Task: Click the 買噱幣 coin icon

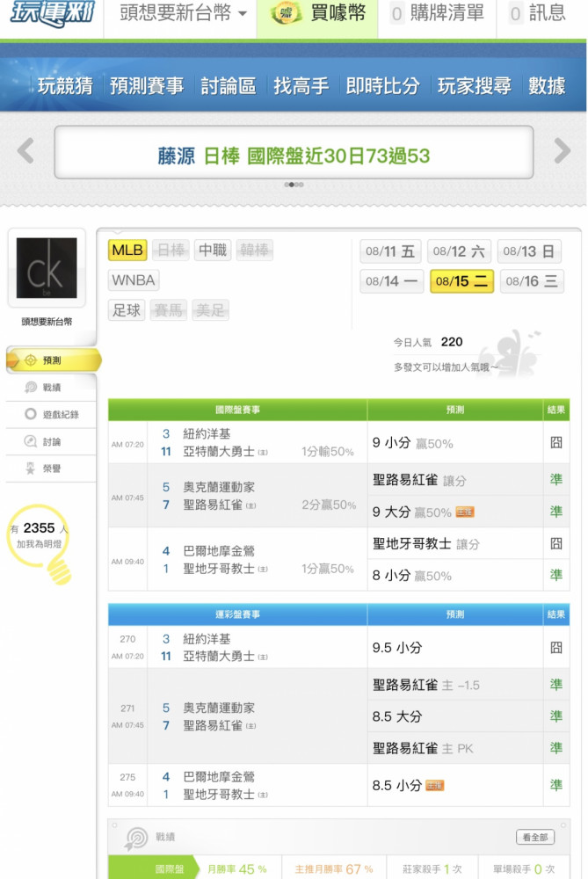Action: point(286,13)
